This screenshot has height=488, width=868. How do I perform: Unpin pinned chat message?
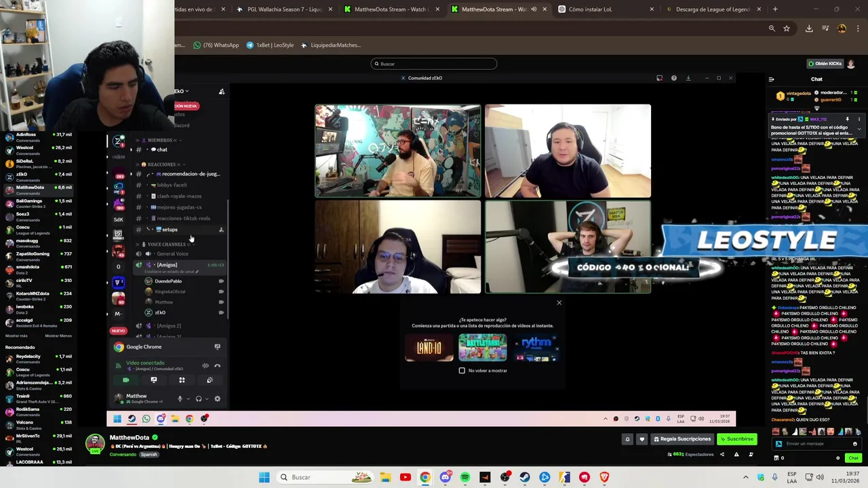tap(847, 119)
